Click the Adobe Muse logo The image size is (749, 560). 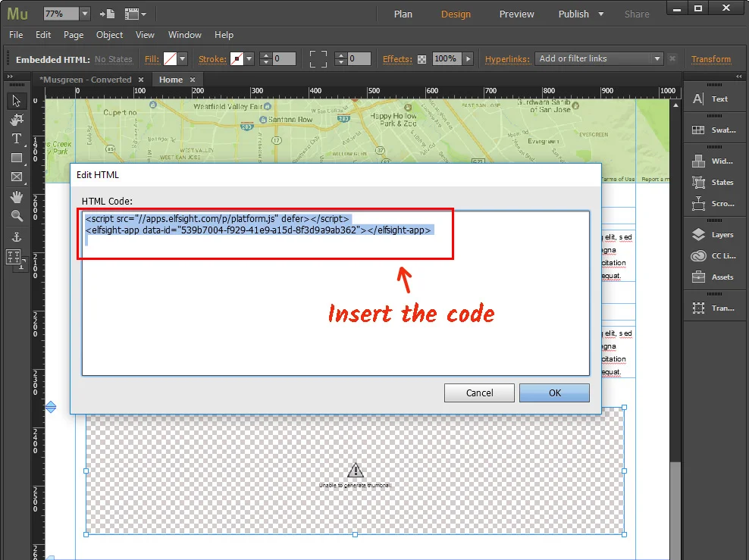(x=17, y=14)
